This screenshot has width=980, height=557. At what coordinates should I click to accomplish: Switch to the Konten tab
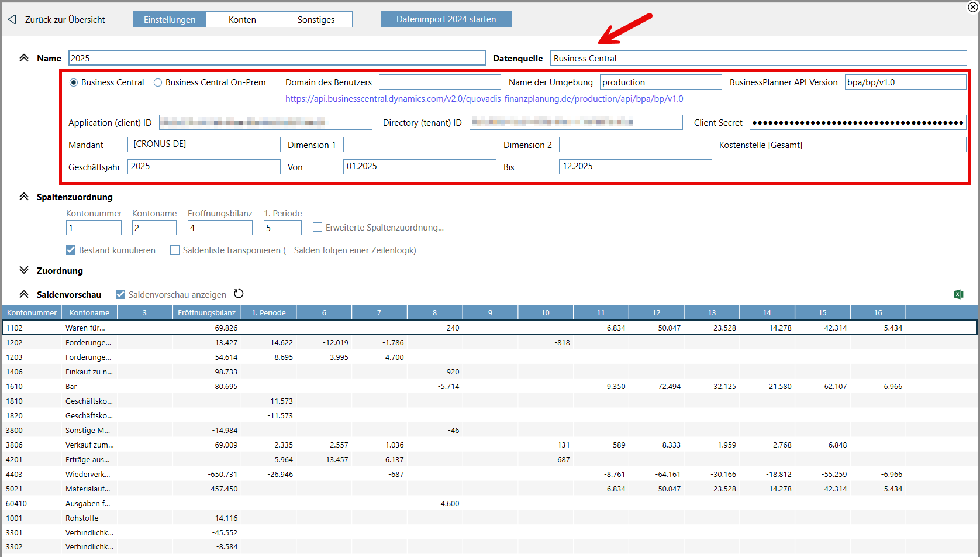[x=242, y=19]
